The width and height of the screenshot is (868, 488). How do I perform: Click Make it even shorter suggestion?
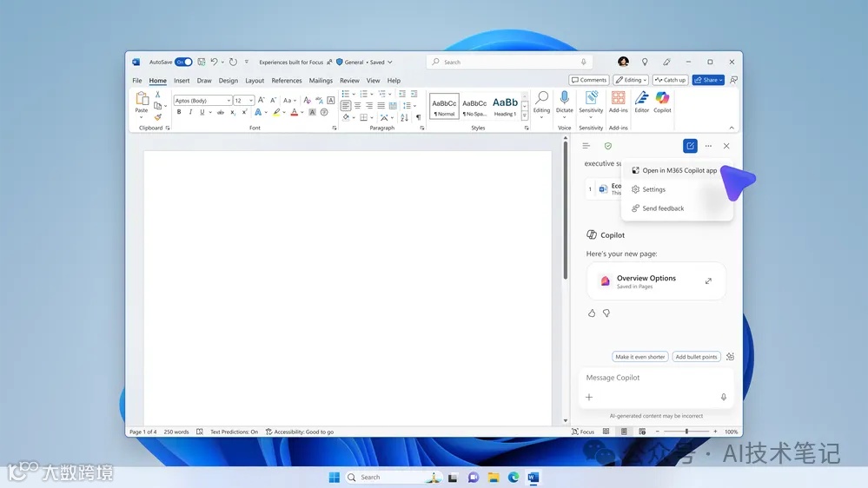pos(640,357)
